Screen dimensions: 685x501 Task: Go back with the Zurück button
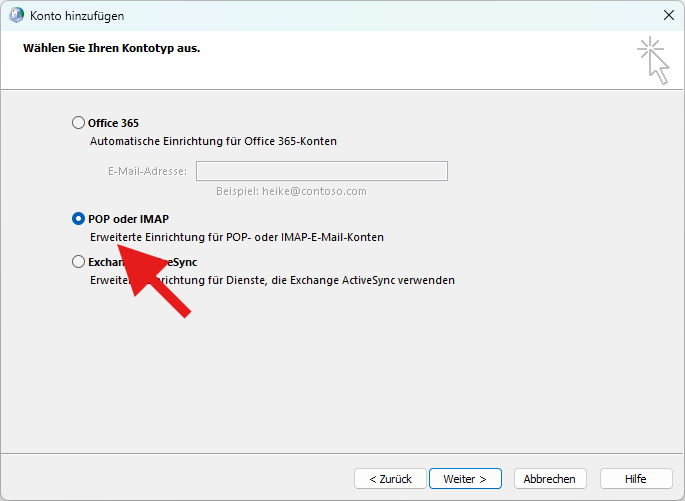[x=390, y=479]
